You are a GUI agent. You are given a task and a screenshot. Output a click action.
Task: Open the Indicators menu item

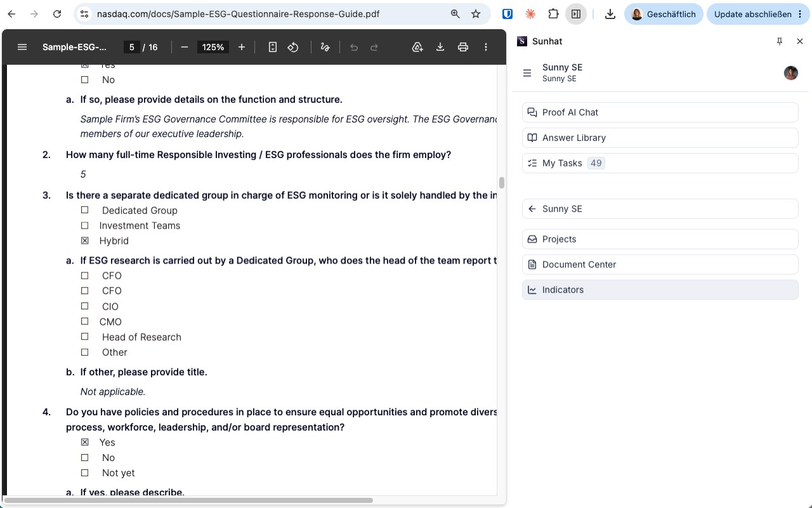[x=660, y=290]
